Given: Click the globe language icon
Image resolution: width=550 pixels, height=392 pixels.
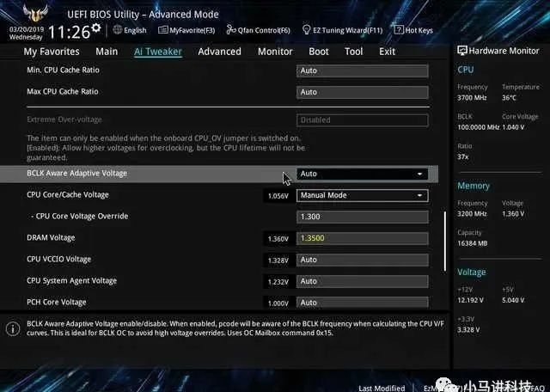Looking at the screenshot, I should (x=118, y=30).
